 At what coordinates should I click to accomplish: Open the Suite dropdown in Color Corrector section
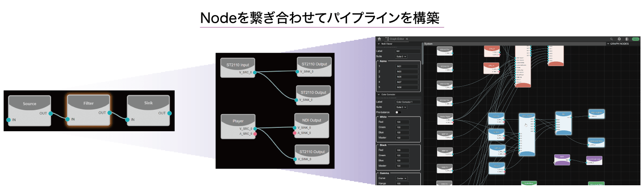(x=401, y=107)
